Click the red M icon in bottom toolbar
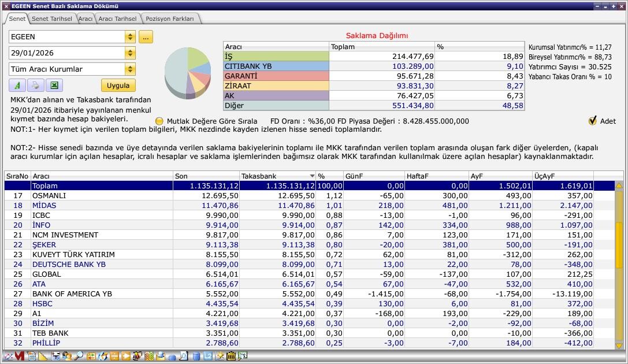The image size is (628, 364). click(19, 356)
